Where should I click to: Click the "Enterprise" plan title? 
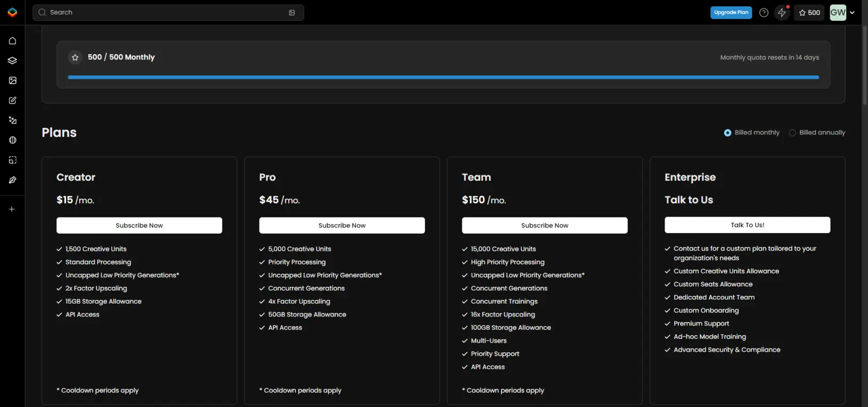pyautogui.click(x=690, y=177)
